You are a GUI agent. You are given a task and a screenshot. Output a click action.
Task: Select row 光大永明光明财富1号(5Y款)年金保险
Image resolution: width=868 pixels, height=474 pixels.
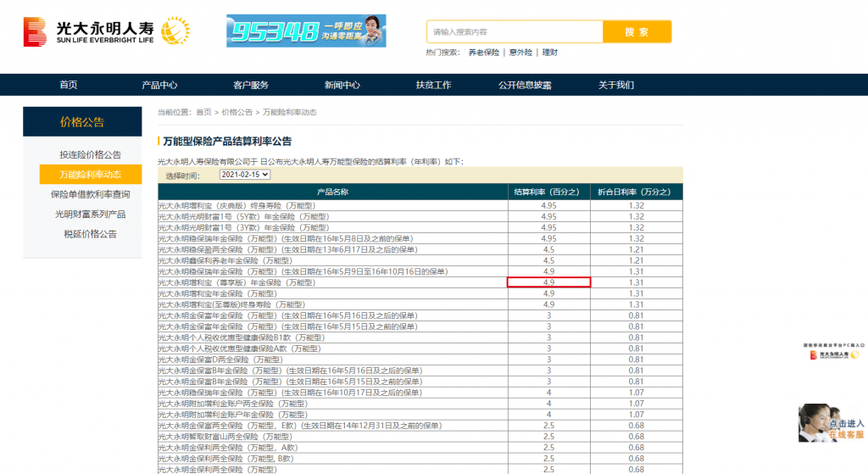(x=420, y=216)
